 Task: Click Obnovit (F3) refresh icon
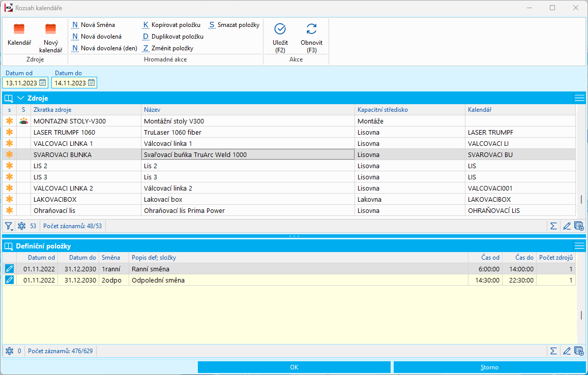(311, 29)
